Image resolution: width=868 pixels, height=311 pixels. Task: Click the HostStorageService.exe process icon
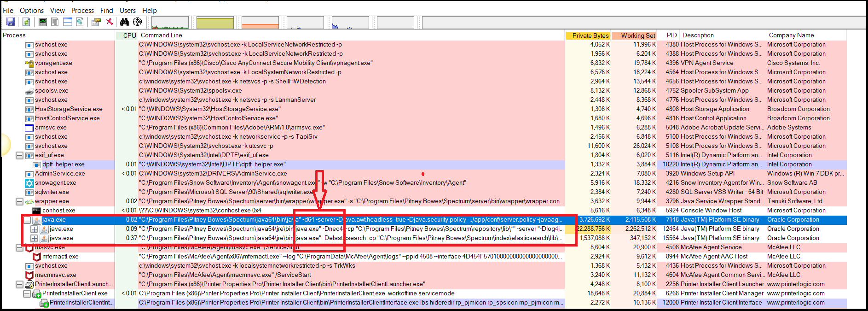(29, 109)
